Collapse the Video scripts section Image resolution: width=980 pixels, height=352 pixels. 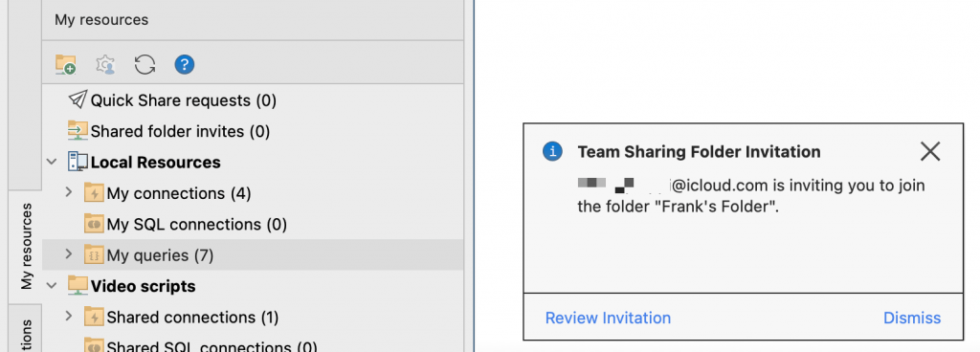(x=52, y=286)
